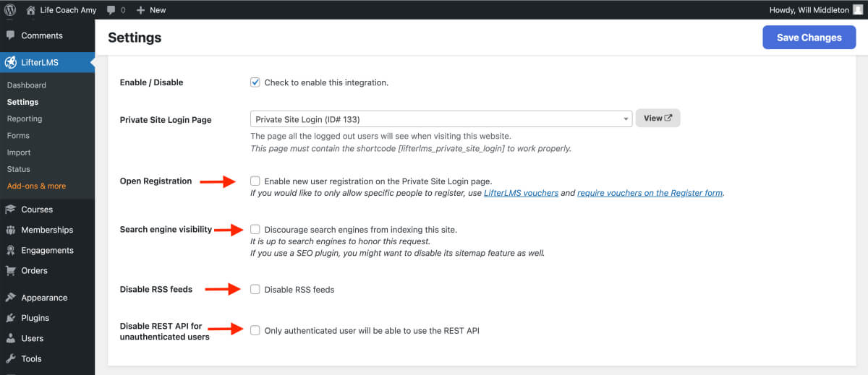Follow require vouchers on the Register form link
Image resolution: width=868 pixels, height=375 pixels.
click(x=650, y=193)
